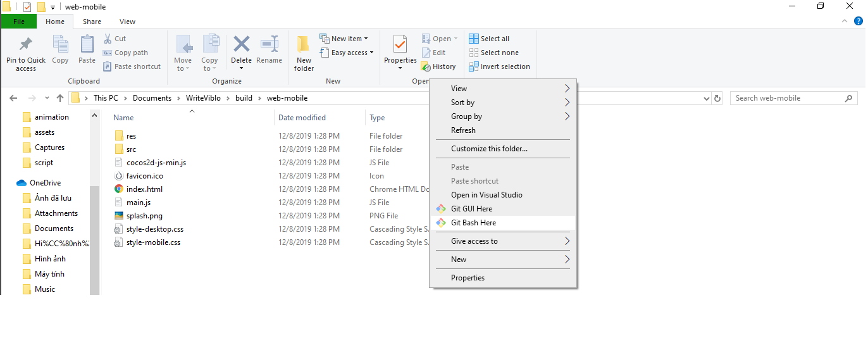Screen dimensions: 868x357
Task: Expand the View submenu arrow
Action: tap(567, 89)
